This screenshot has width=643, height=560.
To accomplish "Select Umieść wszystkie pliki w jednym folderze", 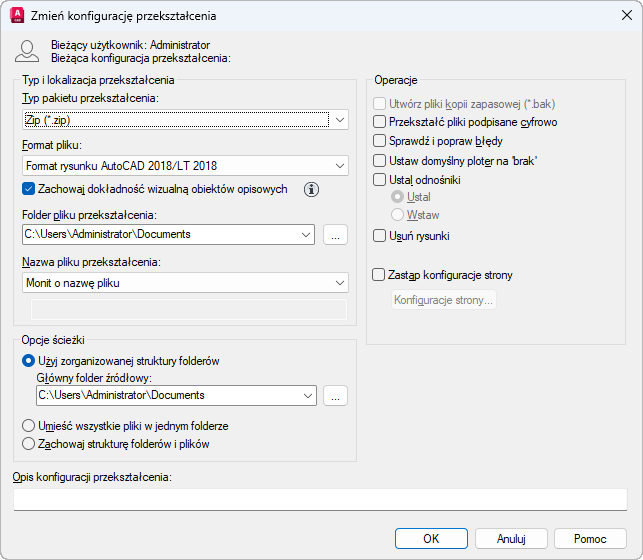I will [x=28, y=426].
